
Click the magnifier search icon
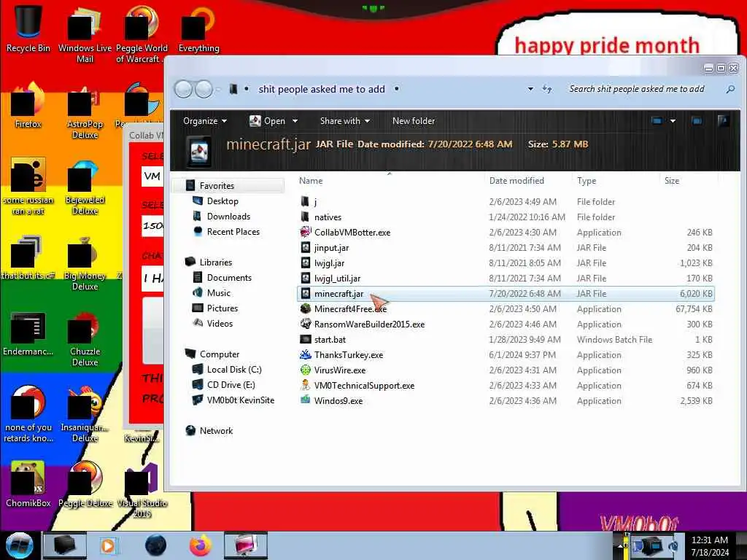coord(730,89)
